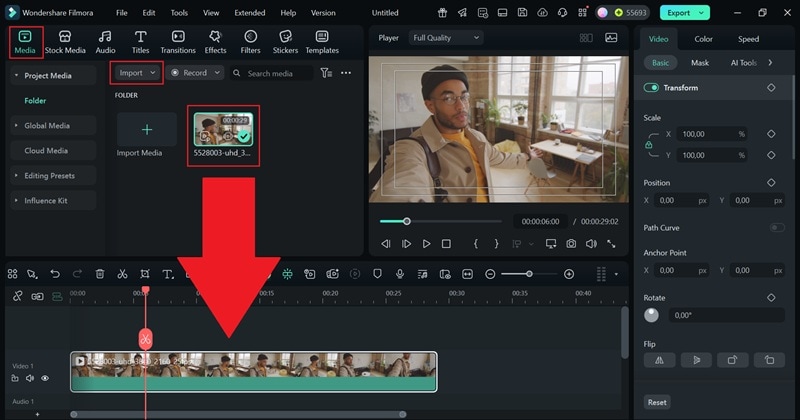Open the Extended menu

249,13
